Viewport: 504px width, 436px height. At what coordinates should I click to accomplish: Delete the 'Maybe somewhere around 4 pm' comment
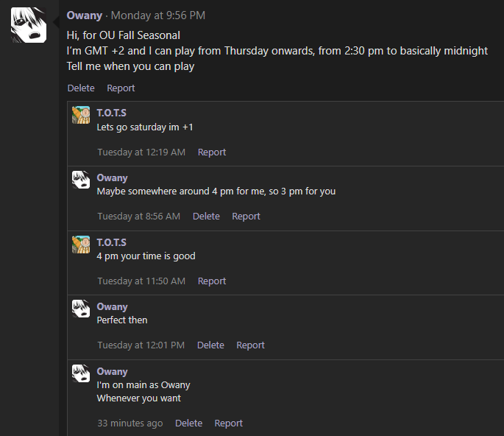click(x=206, y=216)
